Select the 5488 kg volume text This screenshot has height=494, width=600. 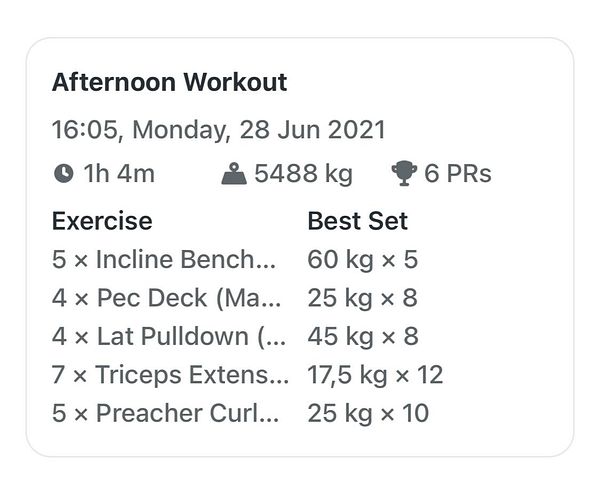tap(303, 174)
